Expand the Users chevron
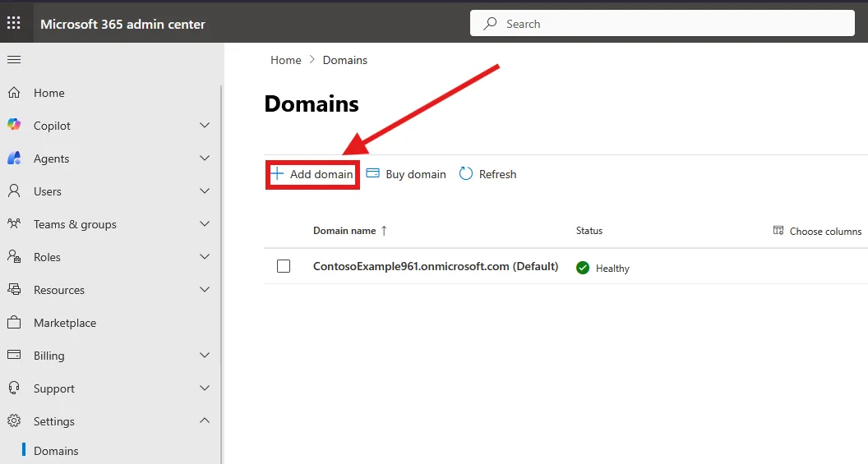Viewport: 868px width, 464px height. (x=205, y=191)
